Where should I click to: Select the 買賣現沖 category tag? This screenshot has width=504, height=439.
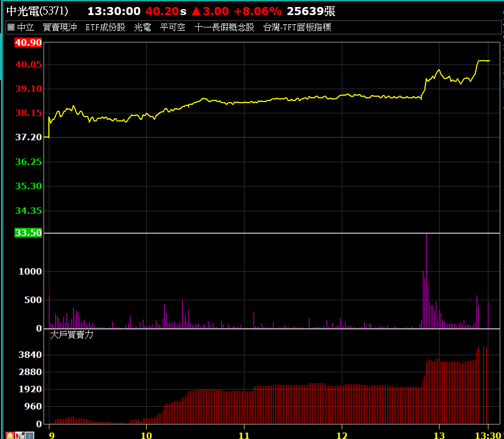[60, 27]
